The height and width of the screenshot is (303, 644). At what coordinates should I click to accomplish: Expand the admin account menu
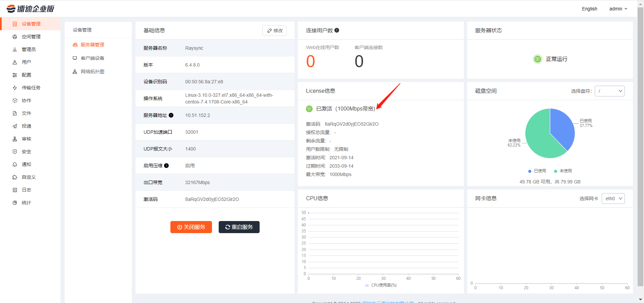click(618, 9)
